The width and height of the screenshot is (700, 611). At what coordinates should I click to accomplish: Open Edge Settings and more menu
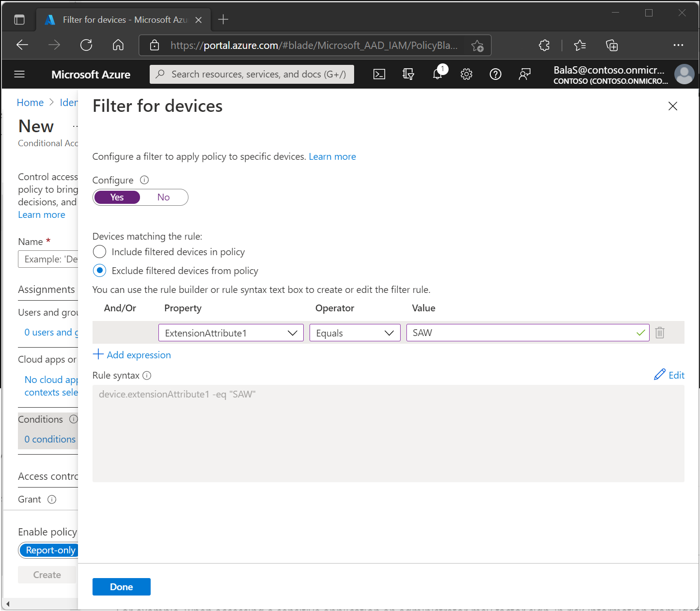[x=678, y=45]
